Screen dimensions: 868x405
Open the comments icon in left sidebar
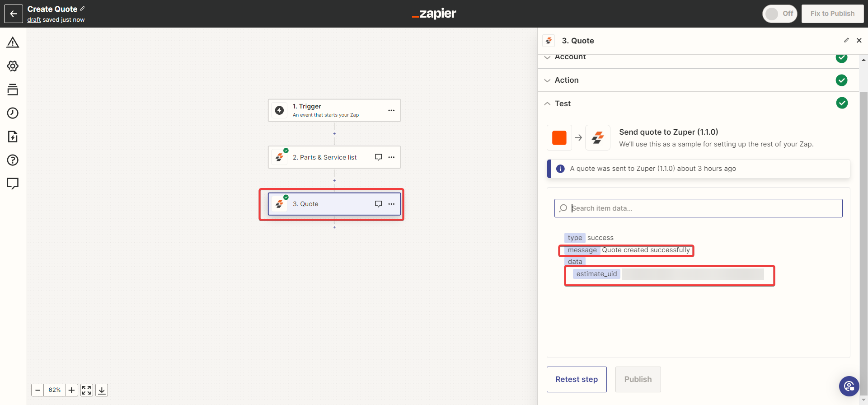click(13, 184)
